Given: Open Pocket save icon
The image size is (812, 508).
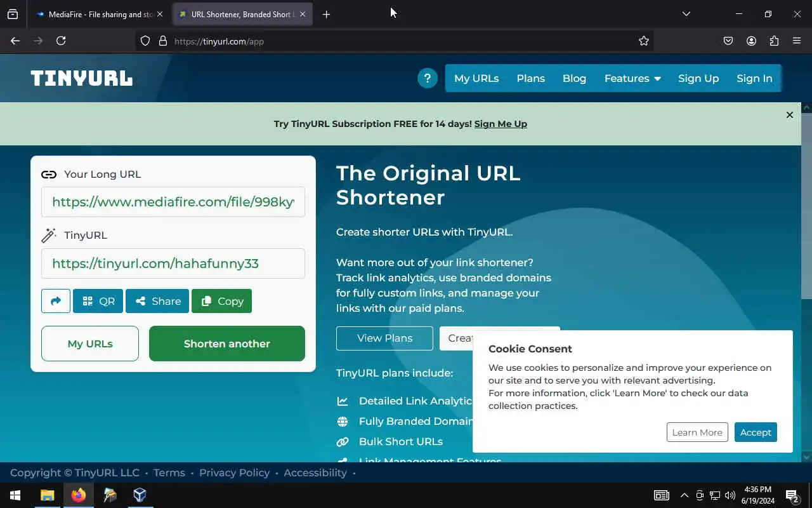Looking at the screenshot, I should (728, 41).
